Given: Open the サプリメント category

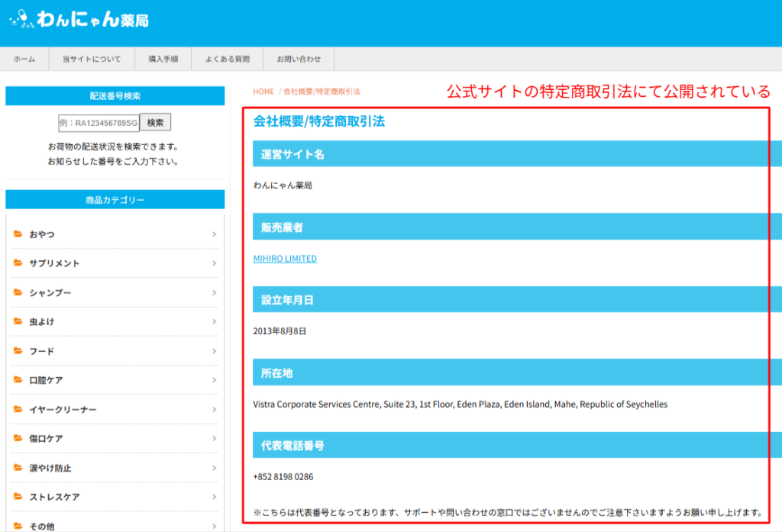Looking at the screenshot, I should (115, 263).
